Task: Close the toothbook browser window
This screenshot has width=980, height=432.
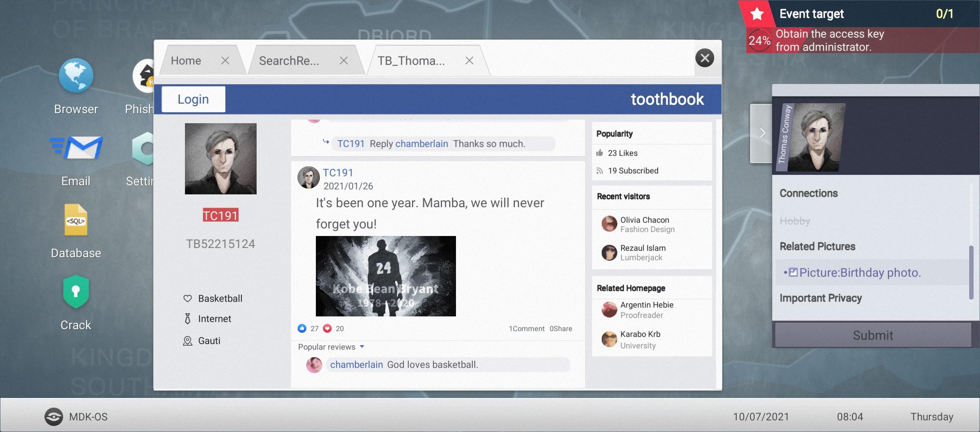Action: (x=705, y=58)
